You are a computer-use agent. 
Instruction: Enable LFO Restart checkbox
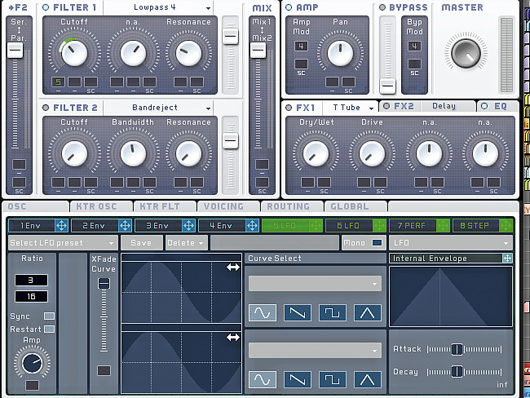tap(49, 329)
